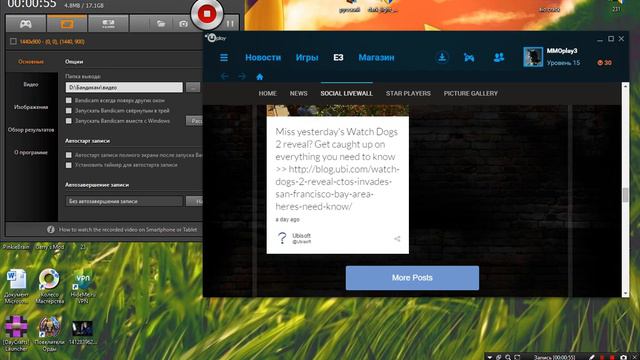Screen dimensions: 640x360
Task: Open Uplay units coin counter
Action: [604, 63]
